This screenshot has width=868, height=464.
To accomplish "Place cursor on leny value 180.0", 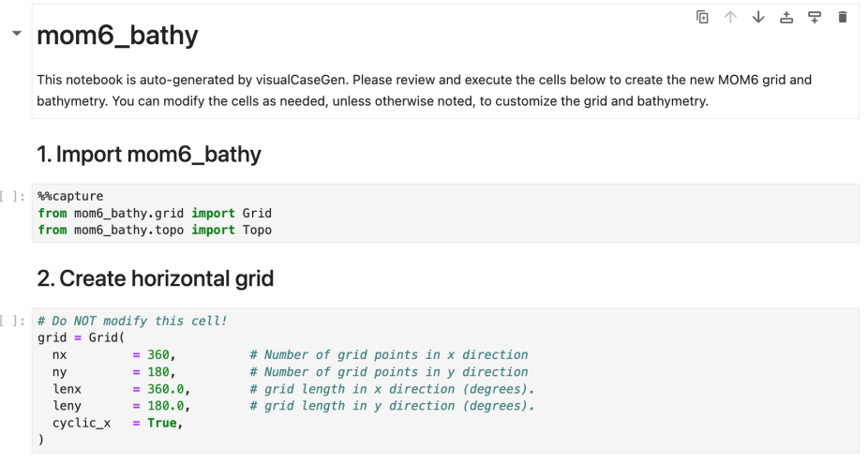I will tap(168, 406).
